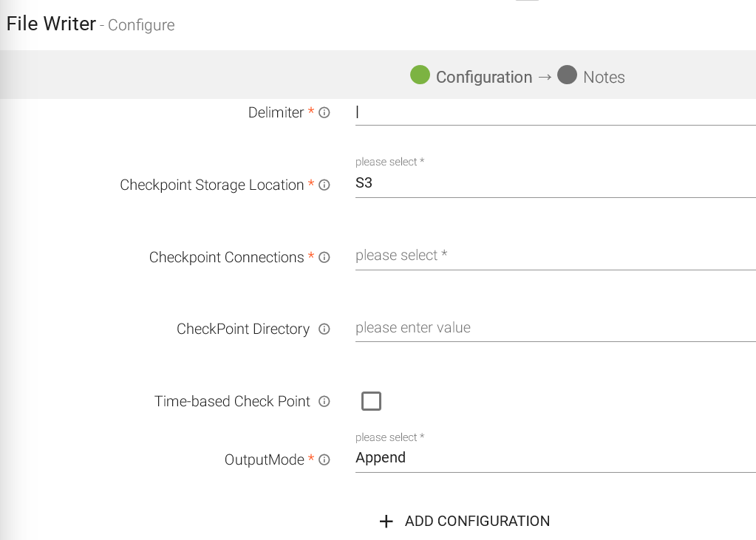Viewport: 756px width, 540px height.
Task: Click info icon beside Checkpoint Storage Location
Action: click(324, 185)
